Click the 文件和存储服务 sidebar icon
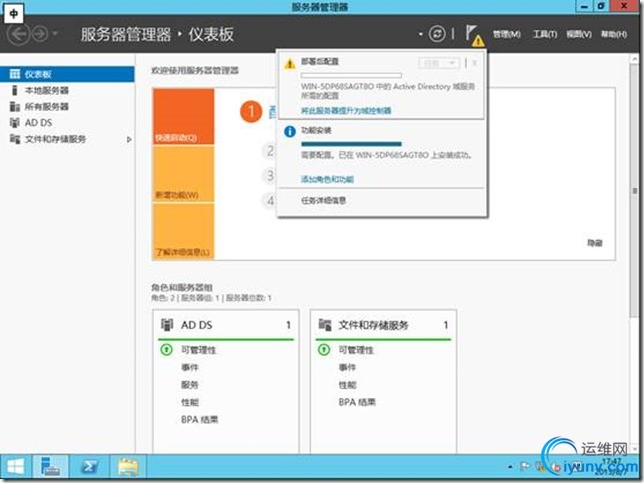 click(x=15, y=139)
